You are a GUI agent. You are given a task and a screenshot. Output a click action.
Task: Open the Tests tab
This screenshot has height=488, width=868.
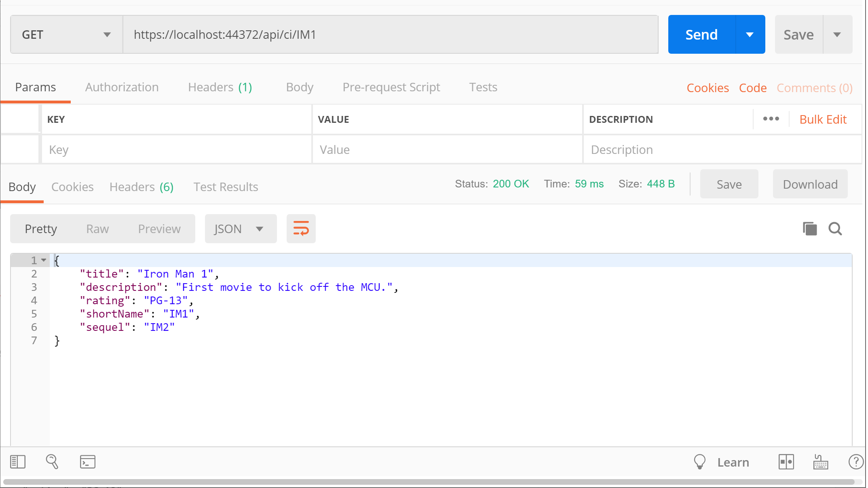pos(483,87)
